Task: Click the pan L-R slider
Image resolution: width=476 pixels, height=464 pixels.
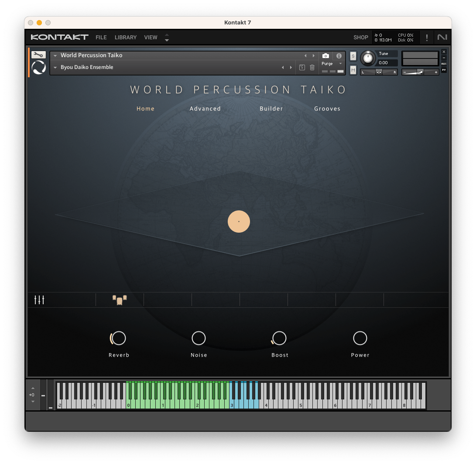Action: [x=379, y=72]
